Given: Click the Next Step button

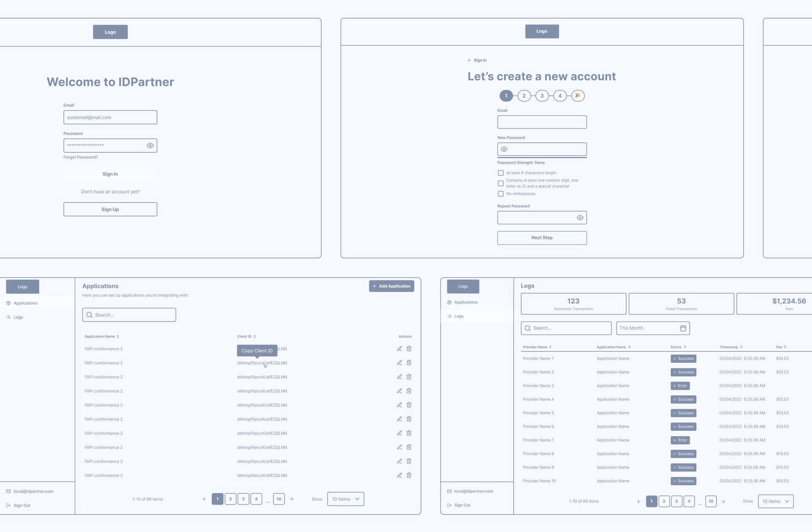Looking at the screenshot, I should point(541,238).
